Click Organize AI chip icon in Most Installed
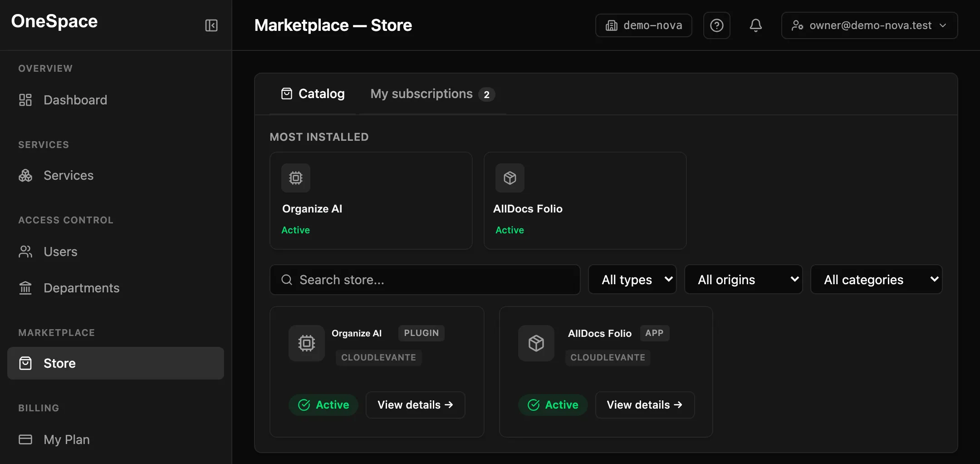Screen dimensions: 980x464 point(296,178)
